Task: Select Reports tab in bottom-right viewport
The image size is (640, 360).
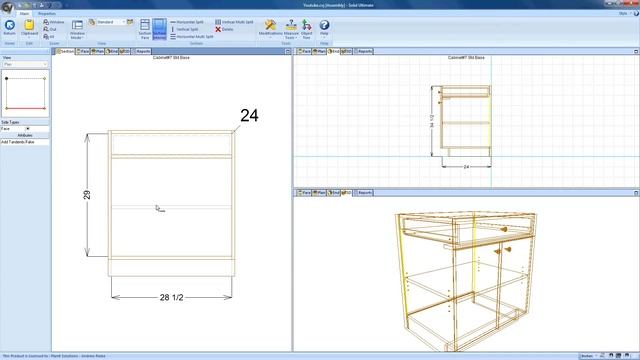Action: point(363,193)
